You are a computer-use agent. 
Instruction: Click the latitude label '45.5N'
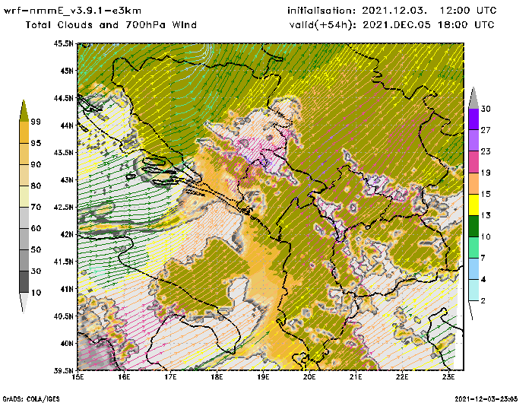63,43
